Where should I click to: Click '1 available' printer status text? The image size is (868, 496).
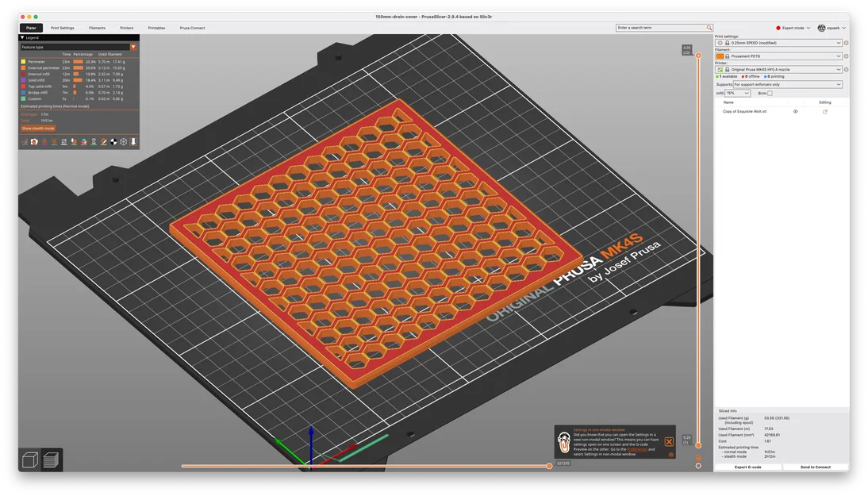click(x=728, y=76)
